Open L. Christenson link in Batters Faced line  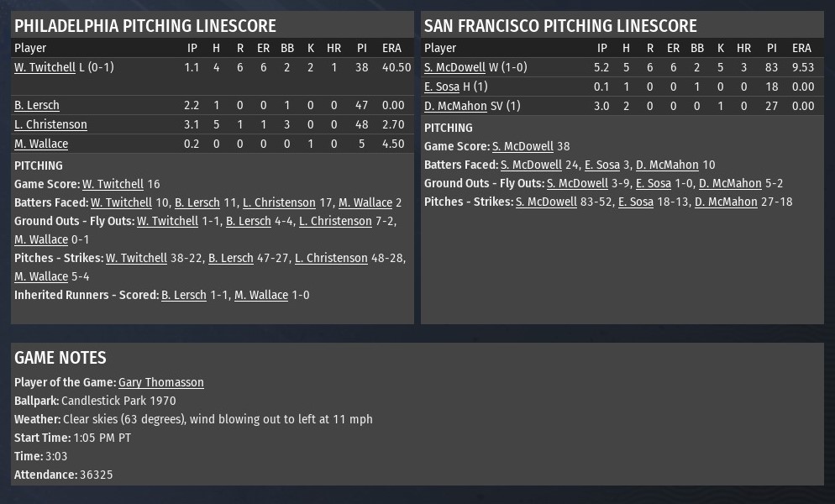click(x=279, y=202)
